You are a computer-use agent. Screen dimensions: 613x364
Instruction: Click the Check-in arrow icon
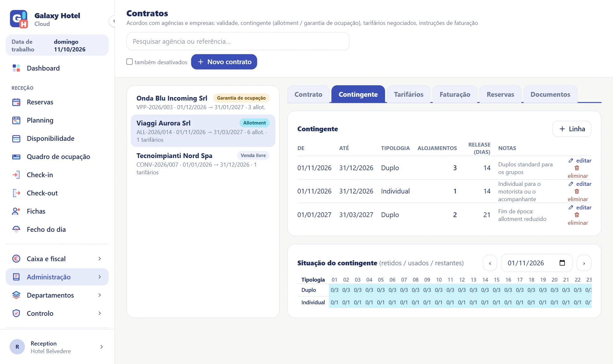(x=16, y=175)
